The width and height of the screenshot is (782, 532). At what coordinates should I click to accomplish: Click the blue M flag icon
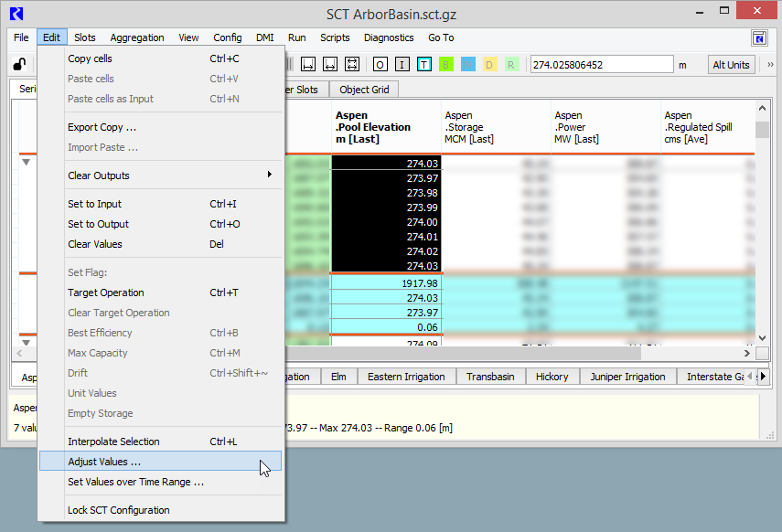(x=468, y=65)
